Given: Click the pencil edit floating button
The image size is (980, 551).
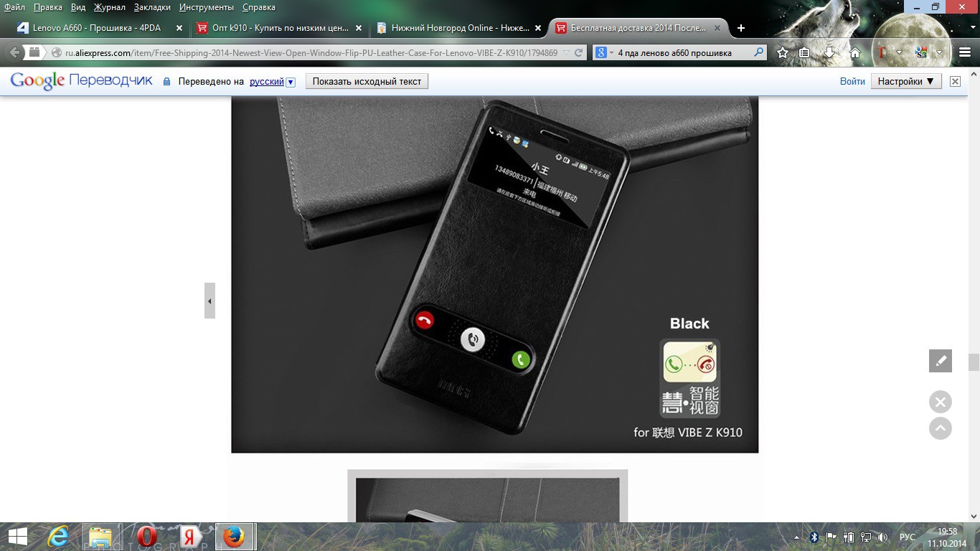Looking at the screenshot, I should point(941,361).
